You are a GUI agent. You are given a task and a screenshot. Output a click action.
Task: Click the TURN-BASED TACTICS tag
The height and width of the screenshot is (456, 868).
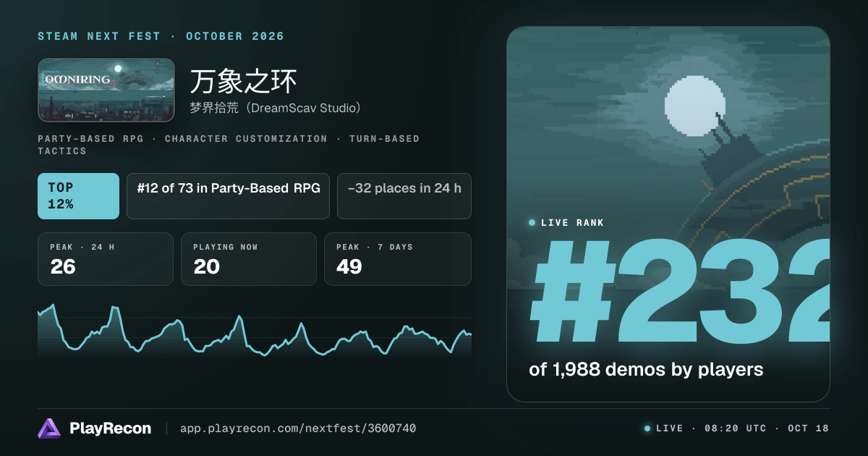coord(229,145)
